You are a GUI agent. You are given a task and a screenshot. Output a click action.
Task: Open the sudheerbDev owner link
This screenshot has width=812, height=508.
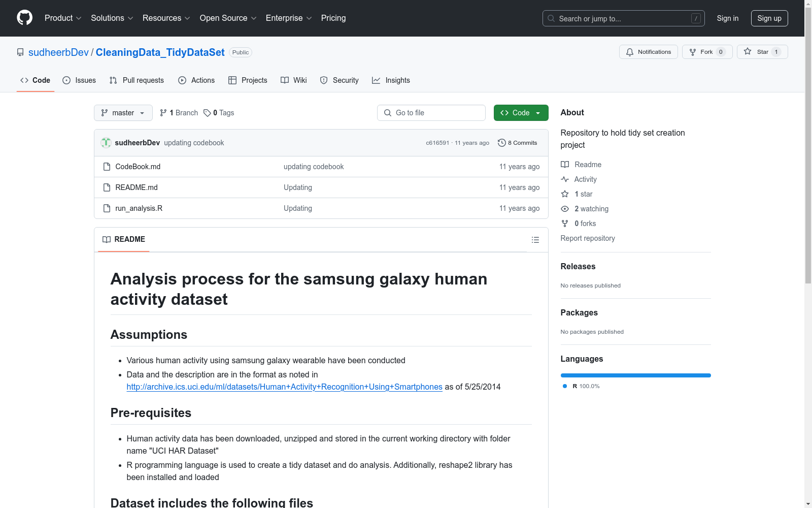click(x=58, y=52)
